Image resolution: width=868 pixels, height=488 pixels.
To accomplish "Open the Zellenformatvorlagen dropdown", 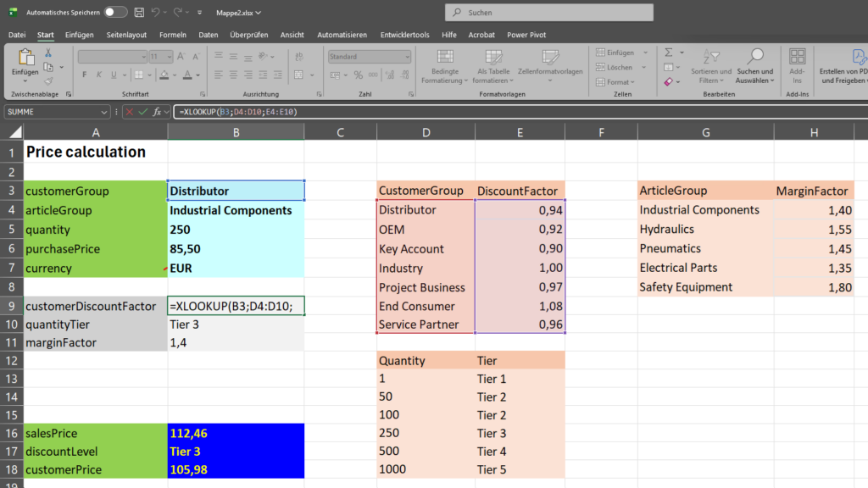I will [550, 80].
